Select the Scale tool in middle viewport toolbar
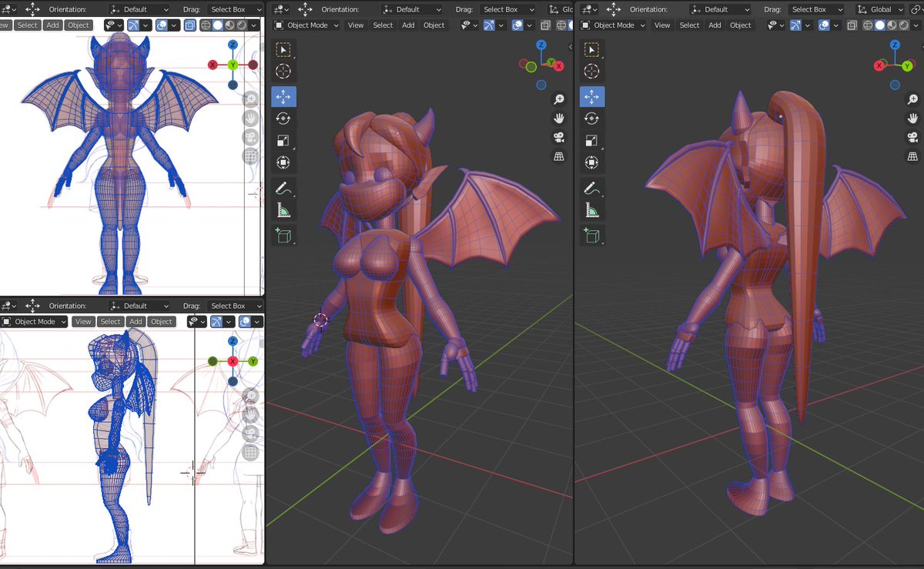This screenshot has width=924, height=569. tap(283, 141)
